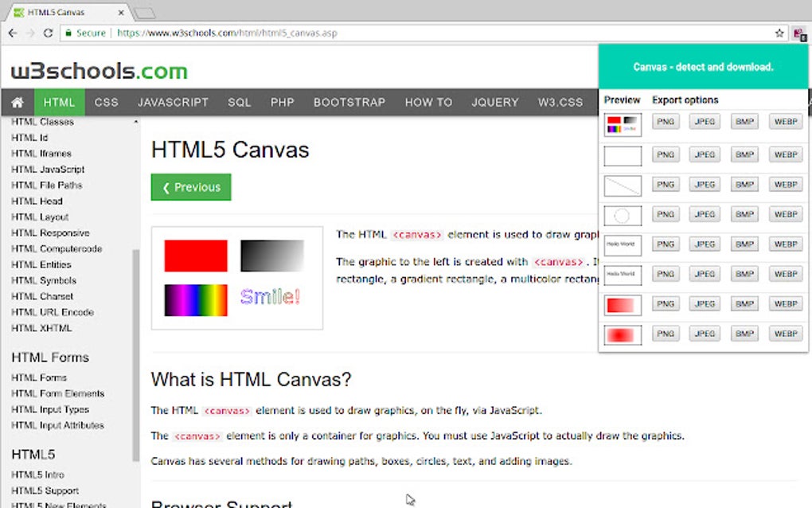812x508 pixels.
Task: Click the green secure padlock icon
Action: pos(68,33)
